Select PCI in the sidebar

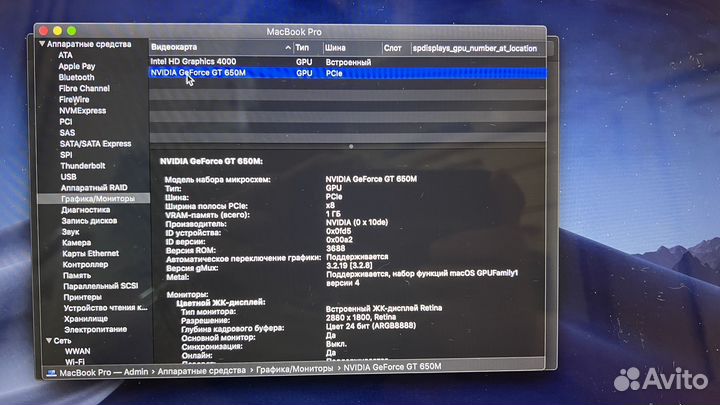(66, 122)
